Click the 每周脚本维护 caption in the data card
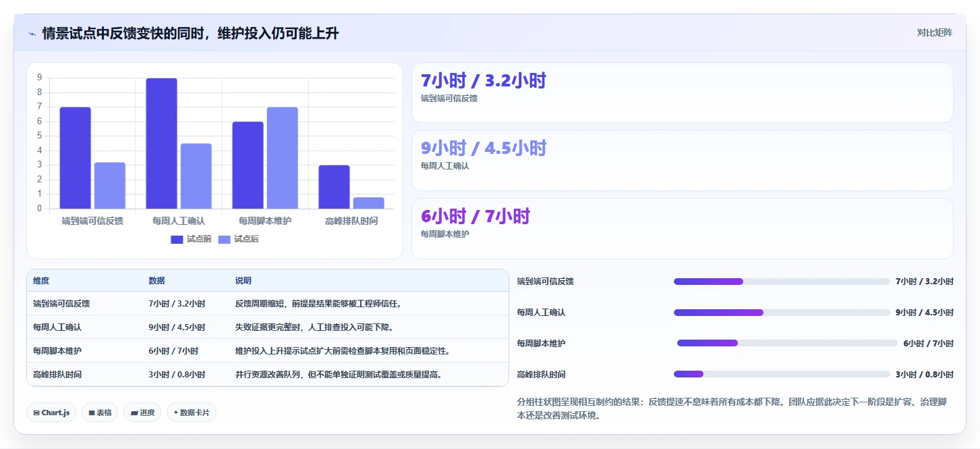The height and width of the screenshot is (449, 980). [x=445, y=234]
